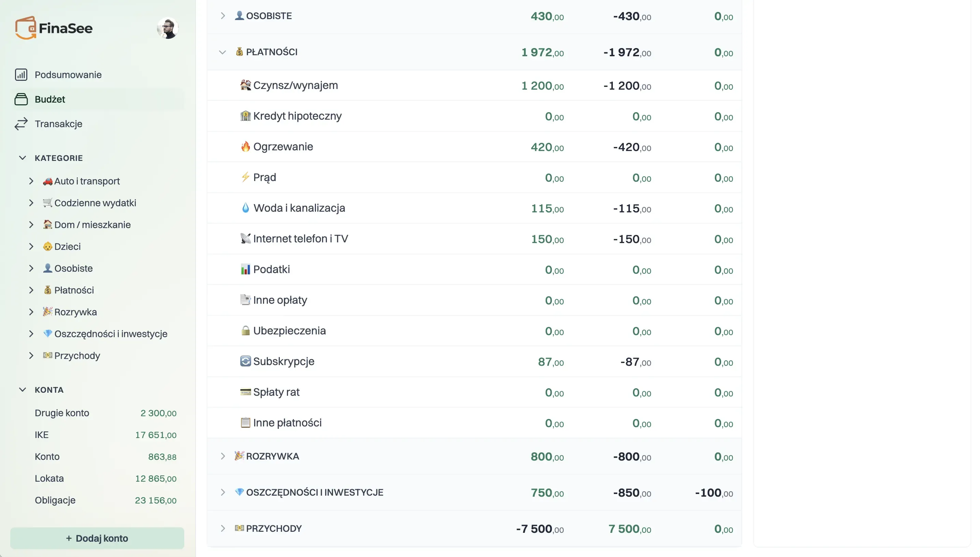Collapse the KONTA sidebar section

pos(23,390)
